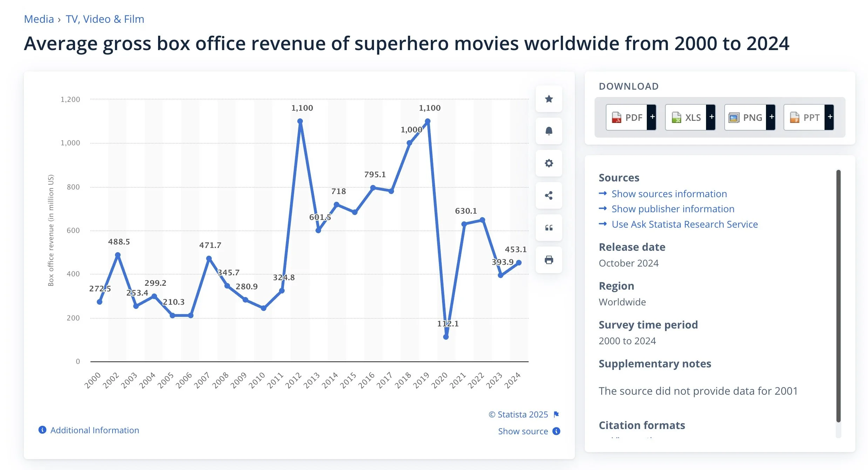
Task: Download data as XLS
Action: (686, 117)
